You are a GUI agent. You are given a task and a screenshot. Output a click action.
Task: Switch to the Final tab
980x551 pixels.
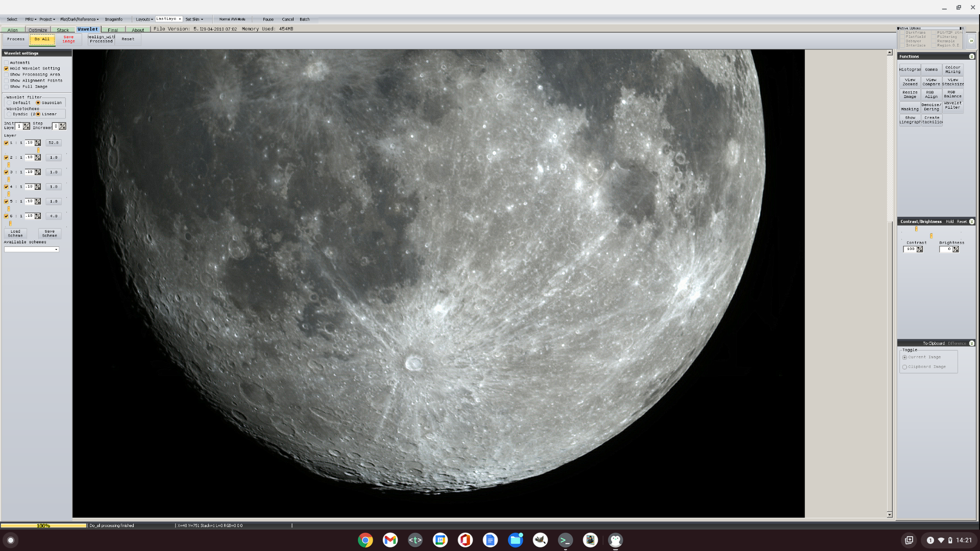[113, 30]
